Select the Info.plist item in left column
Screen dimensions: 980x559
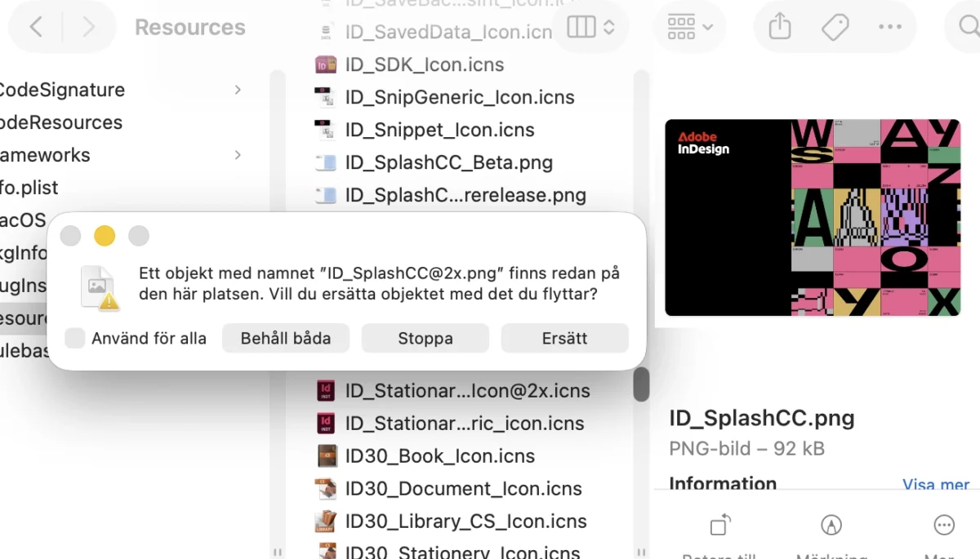29,188
